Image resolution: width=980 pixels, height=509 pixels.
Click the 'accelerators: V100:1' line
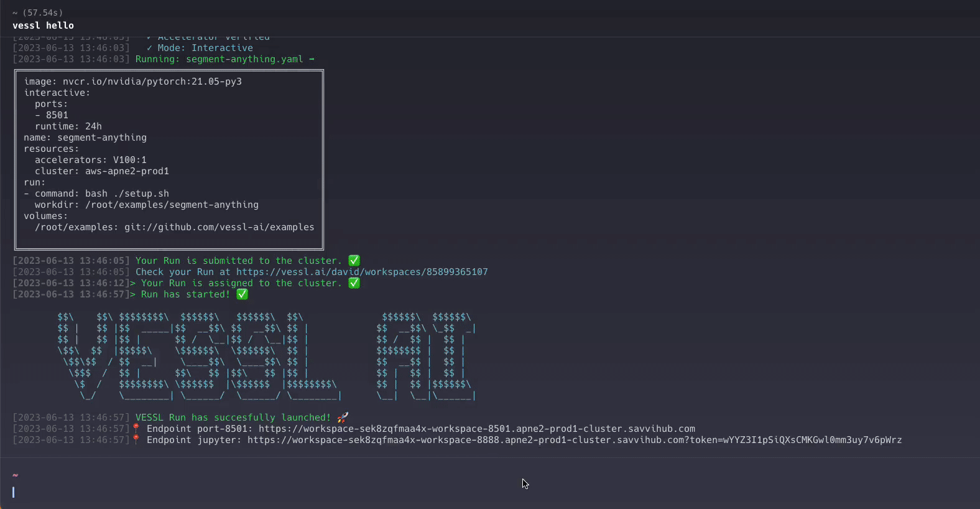[91, 160]
